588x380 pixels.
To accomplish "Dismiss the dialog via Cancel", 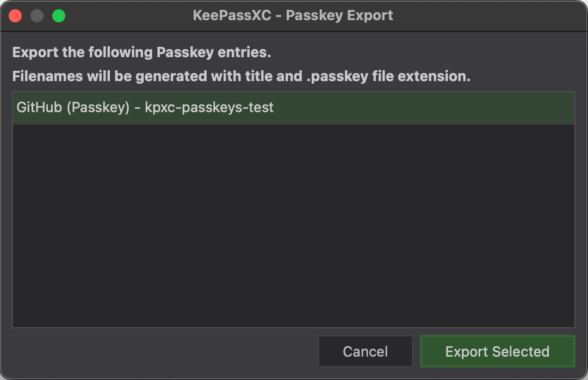I will point(365,351).
